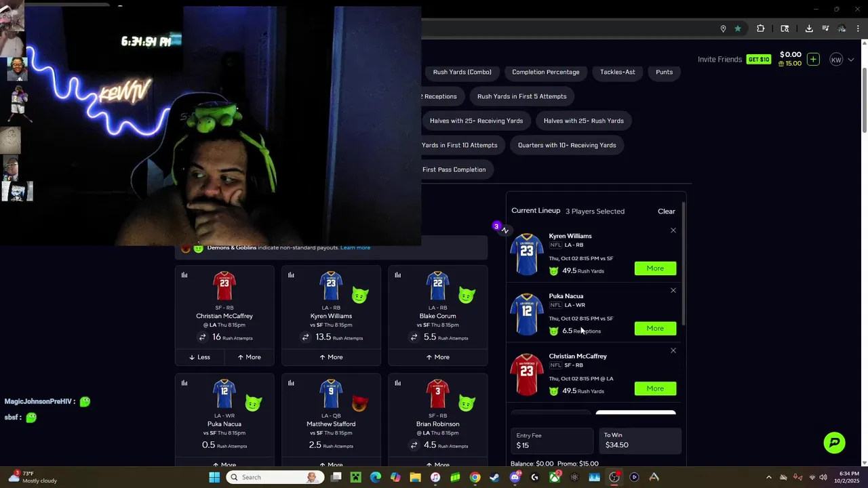Open Steam from taskbar
Image resolution: width=868 pixels, height=488 pixels.
494,477
